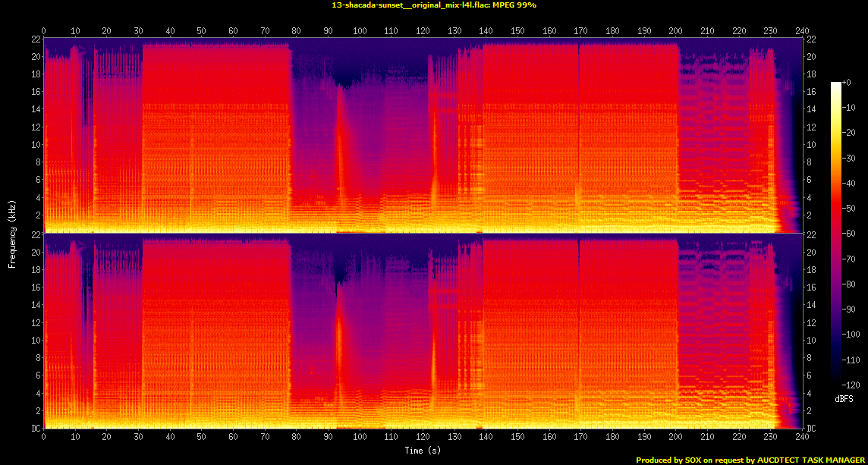Image resolution: width=868 pixels, height=465 pixels.
Task: Select the "-110" value on the dBFS scale
Action: tap(850, 360)
